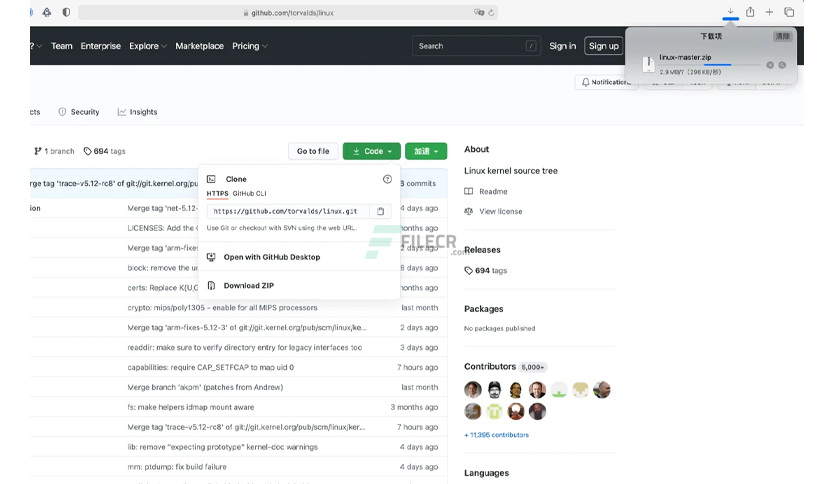Click the reload page icon in address bar
The height and width of the screenshot is (484, 836).
[x=491, y=13]
